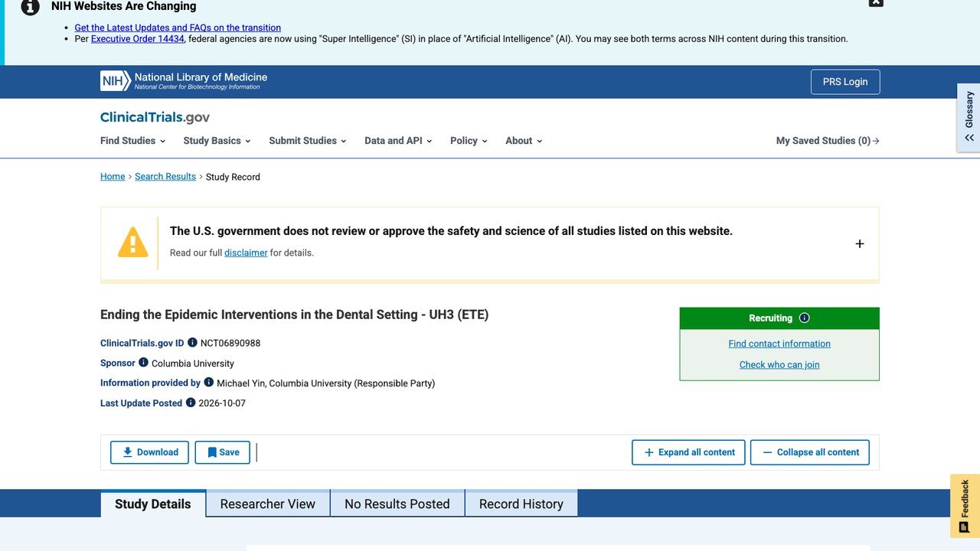Click the NIH National Library of Medicine logo

click(184, 81)
